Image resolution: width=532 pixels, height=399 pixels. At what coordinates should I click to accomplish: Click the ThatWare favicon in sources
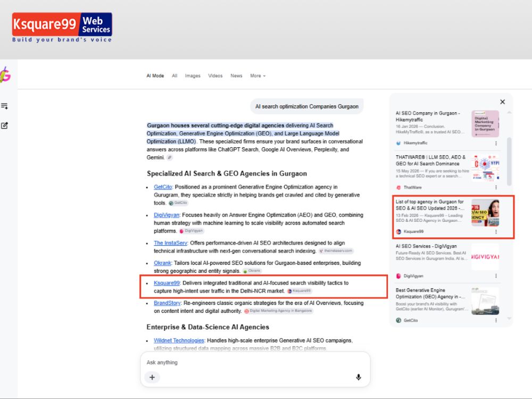click(x=398, y=187)
